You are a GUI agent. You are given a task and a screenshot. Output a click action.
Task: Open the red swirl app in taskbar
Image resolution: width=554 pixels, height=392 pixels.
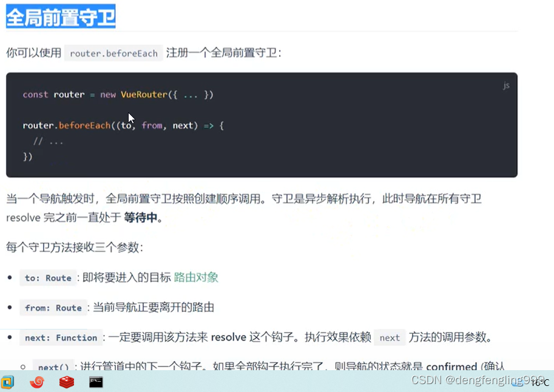tap(37, 382)
